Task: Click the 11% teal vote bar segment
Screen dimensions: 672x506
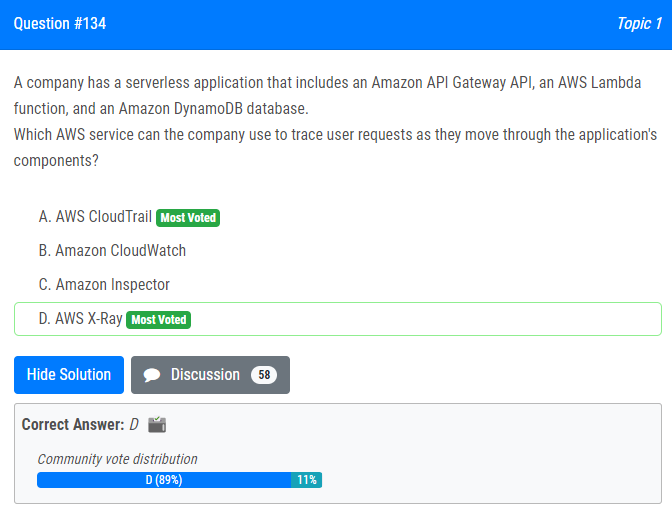Action: click(306, 480)
